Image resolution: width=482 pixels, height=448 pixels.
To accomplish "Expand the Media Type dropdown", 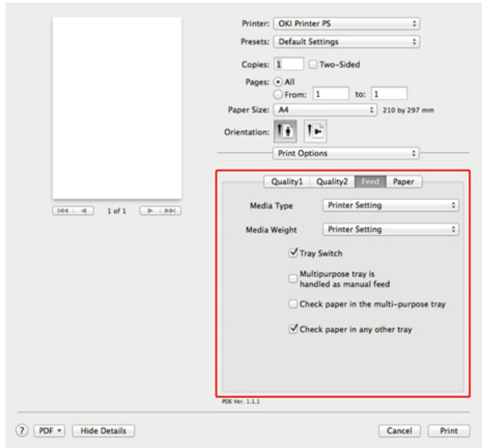I will (x=390, y=205).
